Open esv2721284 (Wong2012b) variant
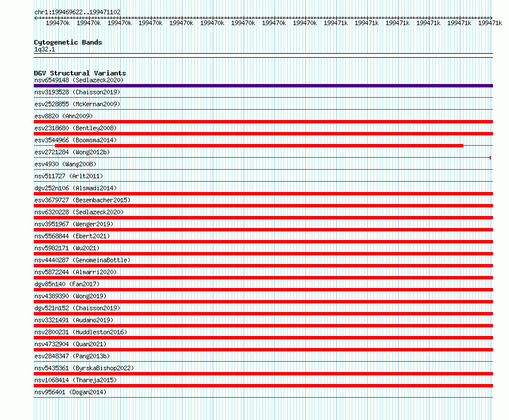This screenshot has height=420, width=509. pos(72,152)
